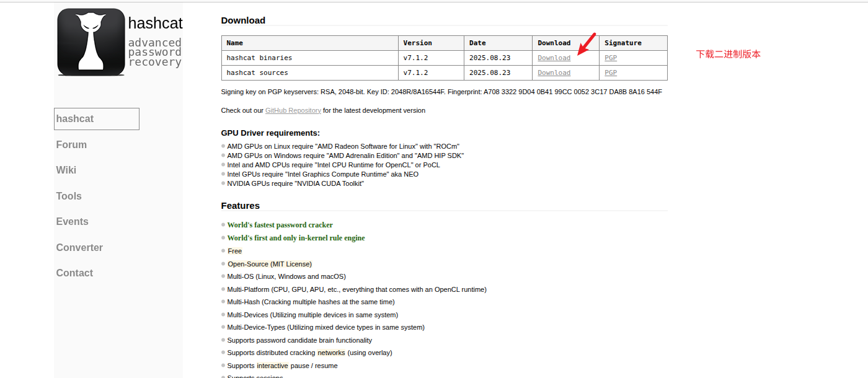Click the 'GPU Driver requirements:' heading
868x378 pixels.
click(x=270, y=133)
